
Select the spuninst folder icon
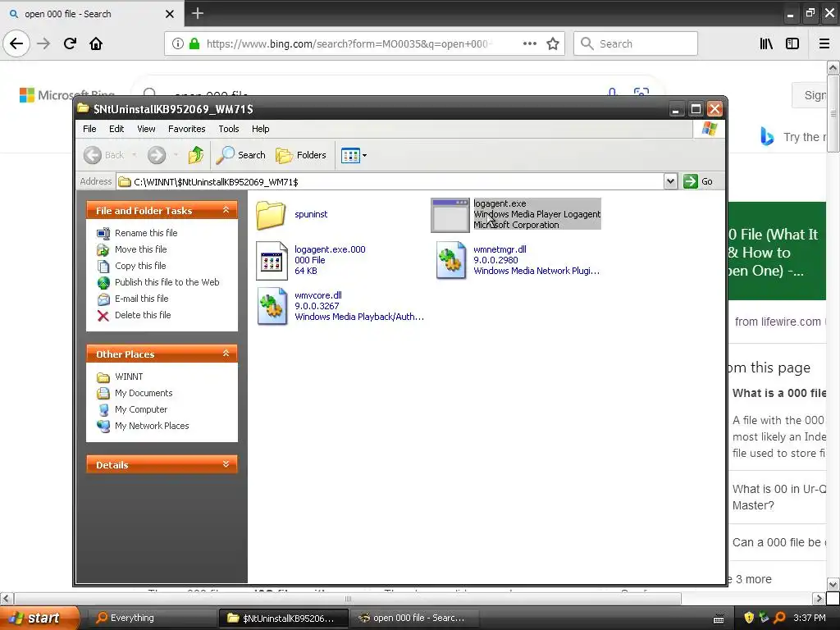[x=271, y=215]
